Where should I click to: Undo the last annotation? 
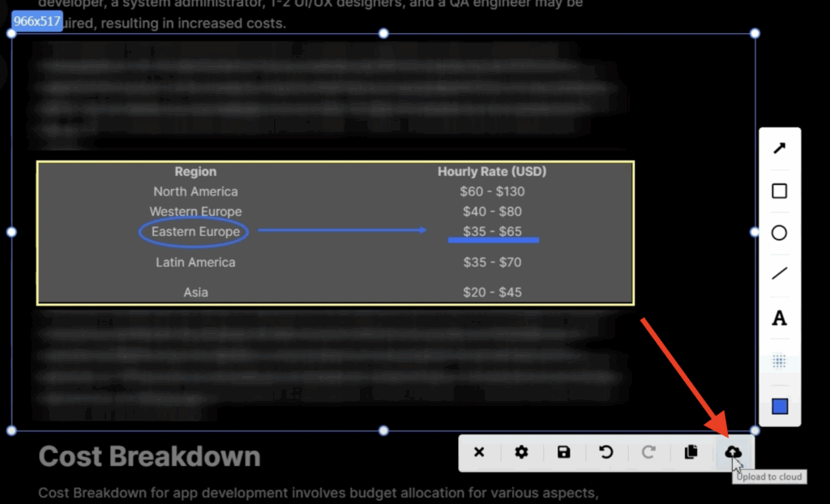point(606,452)
